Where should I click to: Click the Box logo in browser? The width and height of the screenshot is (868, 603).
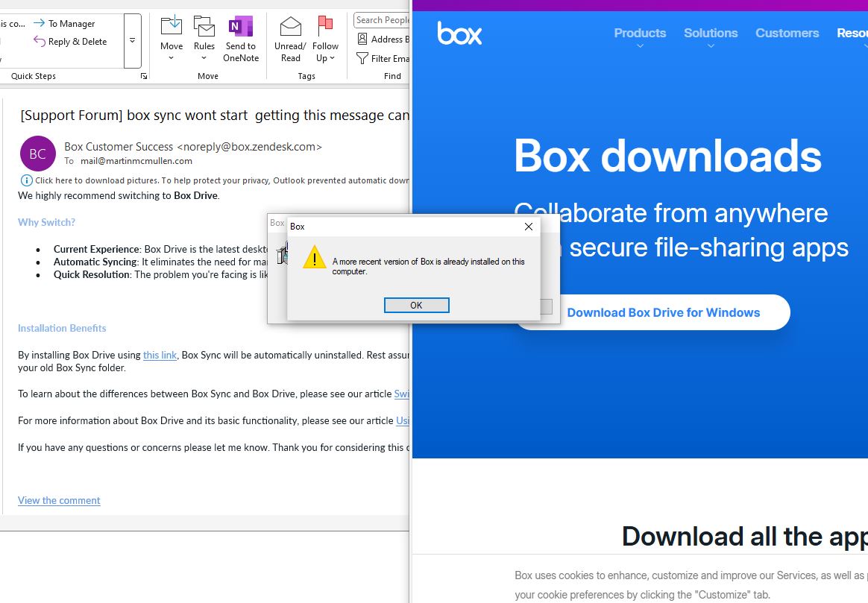click(x=459, y=33)
